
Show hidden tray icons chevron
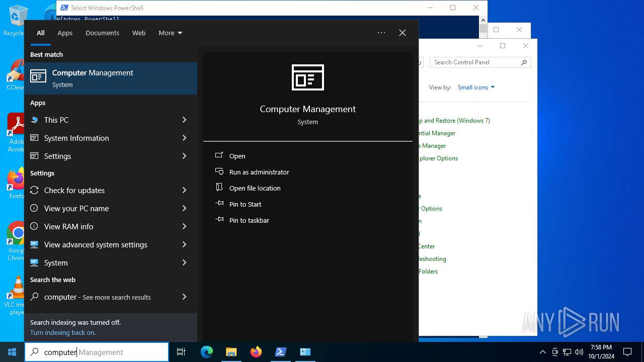click(x=542, y=352)
